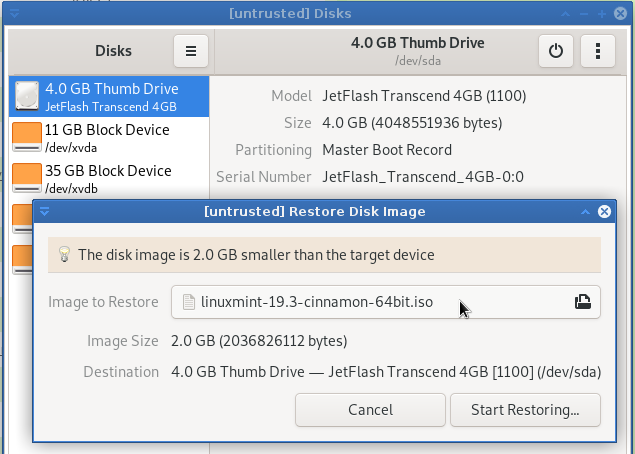Click the document icon beside linuxmint iso filename
The width and height of the screenshot is (635, 454).
click(189, 302)
